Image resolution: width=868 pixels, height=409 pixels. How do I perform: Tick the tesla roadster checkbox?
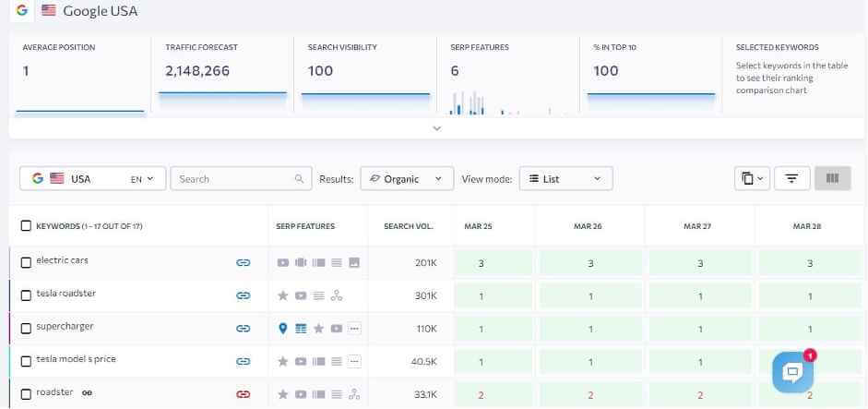tap(26, 295)
